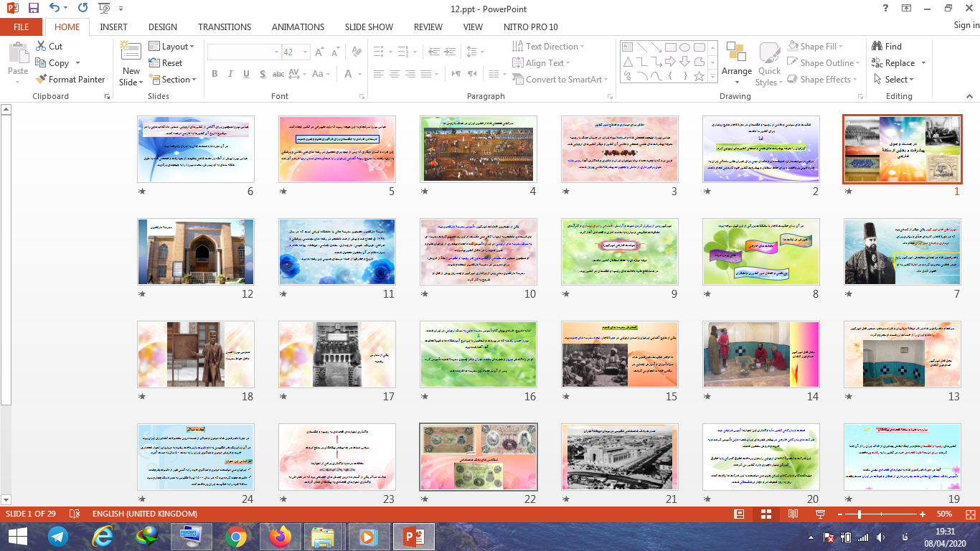Switch to the INSERT tab

(113, 27)
